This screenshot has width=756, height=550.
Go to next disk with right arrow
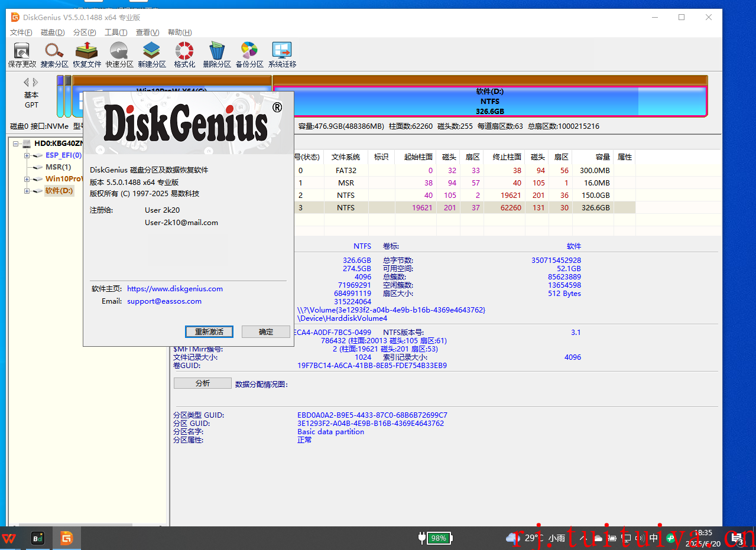tap(35, 83)
